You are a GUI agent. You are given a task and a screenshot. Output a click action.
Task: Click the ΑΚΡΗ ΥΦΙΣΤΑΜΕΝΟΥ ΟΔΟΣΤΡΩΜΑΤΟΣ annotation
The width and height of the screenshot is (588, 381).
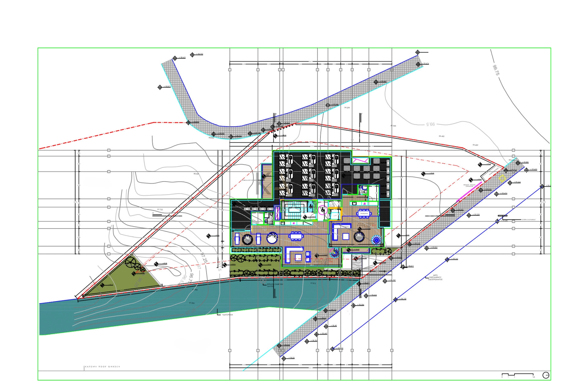pyautogui.click(x=435, y=277)
